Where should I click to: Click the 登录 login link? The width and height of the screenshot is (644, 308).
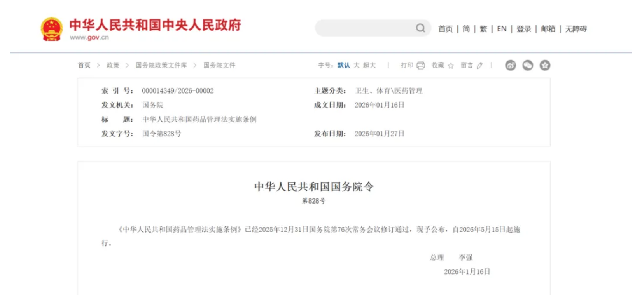(524, 29)
